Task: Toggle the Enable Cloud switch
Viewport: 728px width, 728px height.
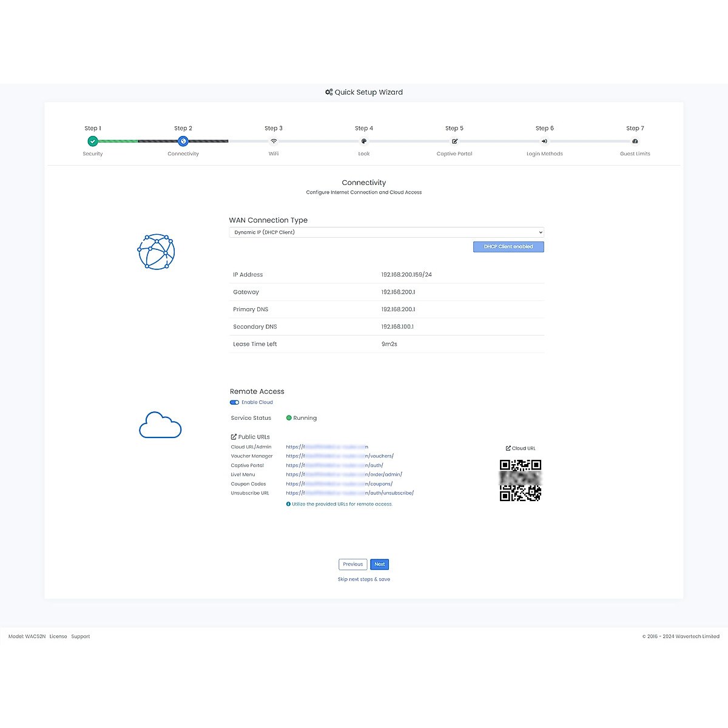Action: coord(234,402)
